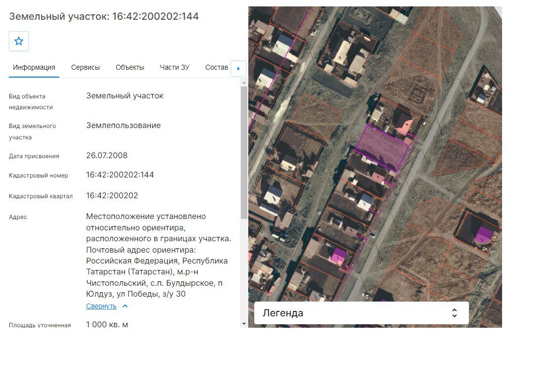Image resolution: width=555 pixels, height=392 pixels.
Task: Click the Вид земельного участка label
Action: coord(32,131)
